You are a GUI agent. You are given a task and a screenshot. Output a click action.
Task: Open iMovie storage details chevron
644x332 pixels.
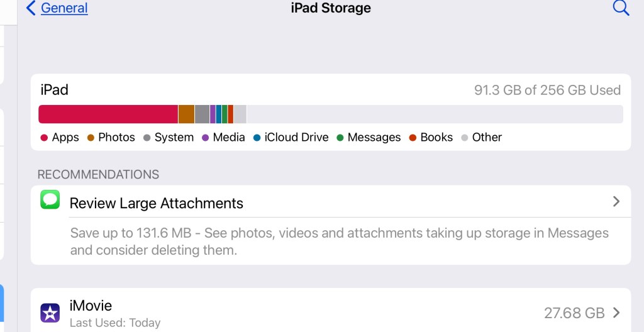tap(616, 313)
